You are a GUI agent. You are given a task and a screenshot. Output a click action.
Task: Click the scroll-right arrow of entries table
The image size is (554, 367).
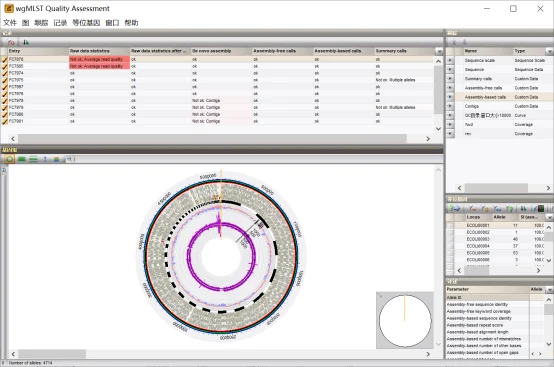click(x=428, y=139)
